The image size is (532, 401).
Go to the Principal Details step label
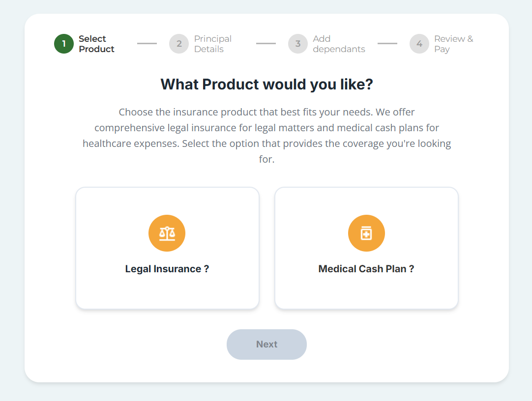(x=213, y=44)
